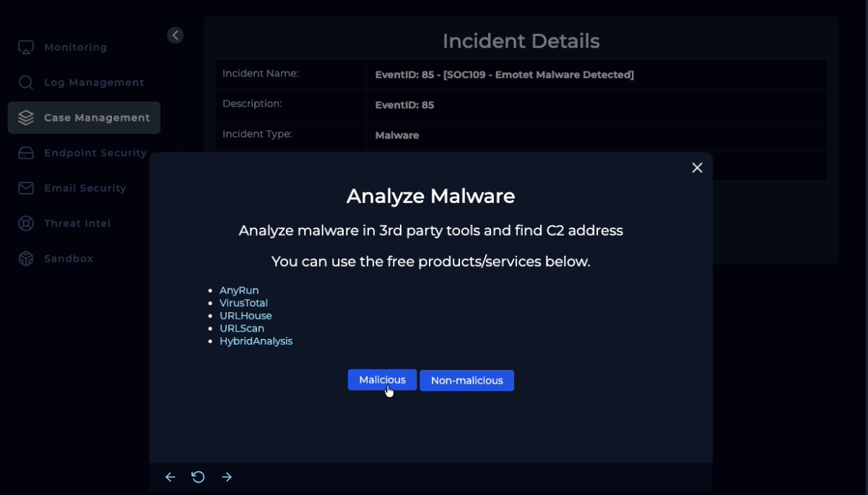Open the HybridAnalysis link
The width and height of the screenshot is (868, 495).
[256, 341]
